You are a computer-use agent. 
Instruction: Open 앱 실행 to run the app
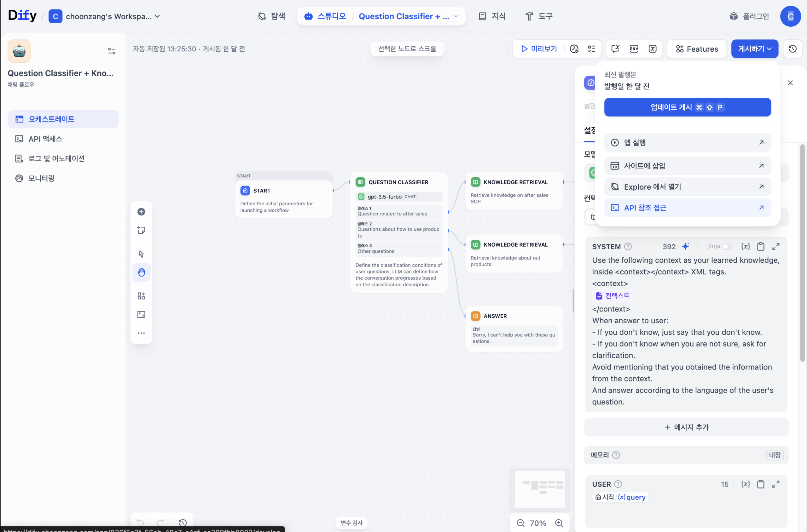(x=687, y=142)
